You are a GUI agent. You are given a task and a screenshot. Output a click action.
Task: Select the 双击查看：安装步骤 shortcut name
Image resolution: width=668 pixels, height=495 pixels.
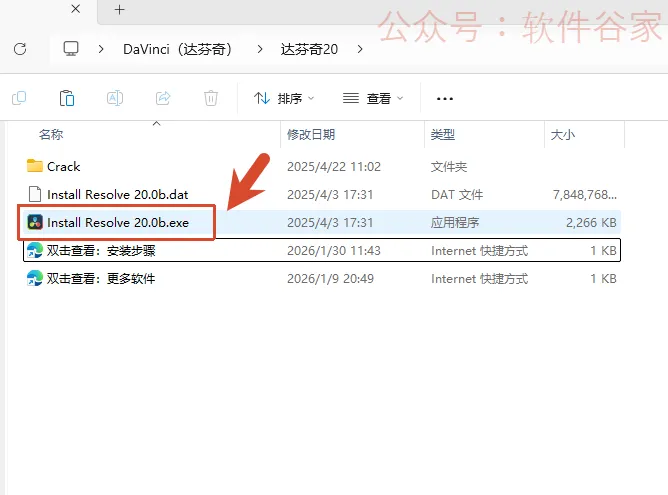(x=101, y=251)
